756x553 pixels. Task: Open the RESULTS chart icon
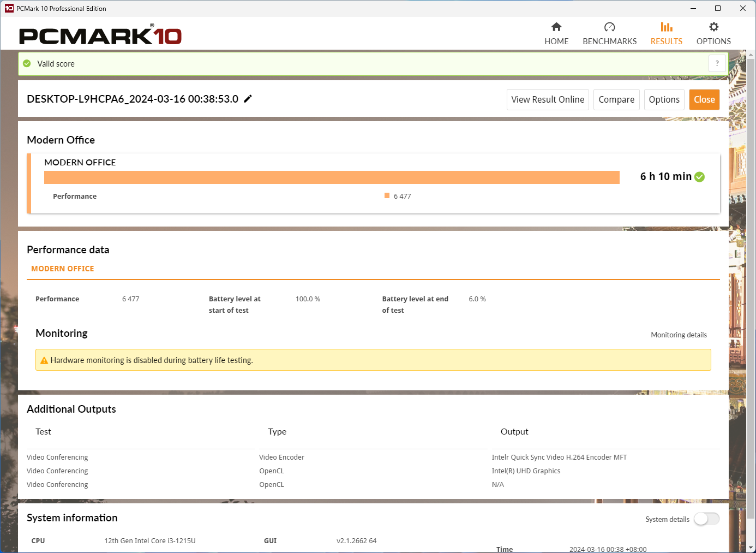667,27
